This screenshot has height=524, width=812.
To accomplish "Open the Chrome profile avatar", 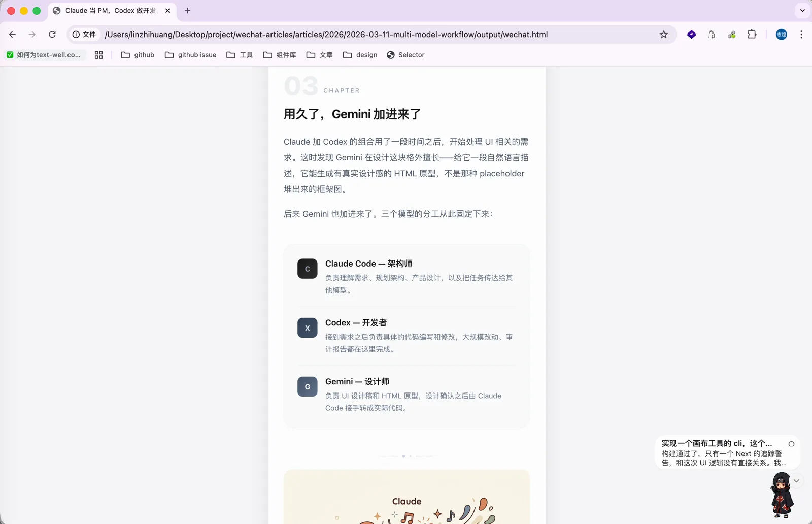I will 782,35.
